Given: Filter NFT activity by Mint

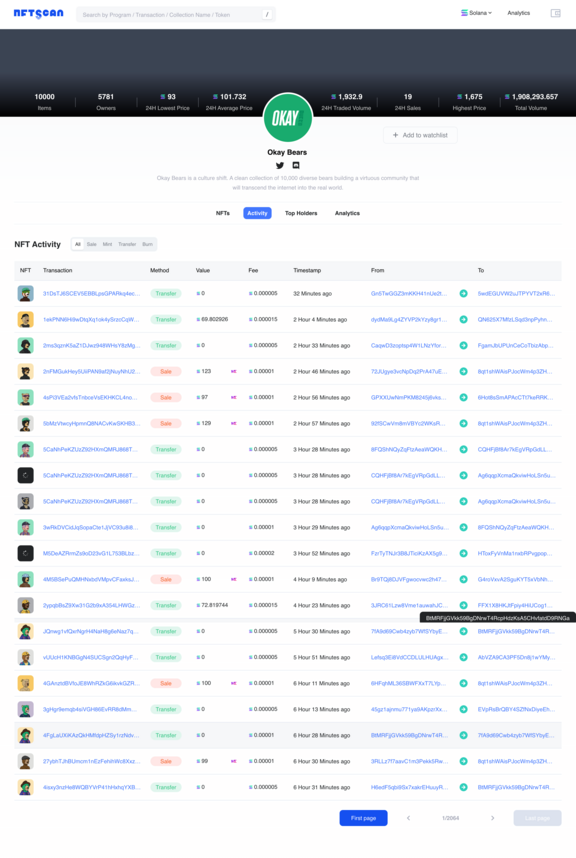Looking at the screenshot, I should 107,245.
